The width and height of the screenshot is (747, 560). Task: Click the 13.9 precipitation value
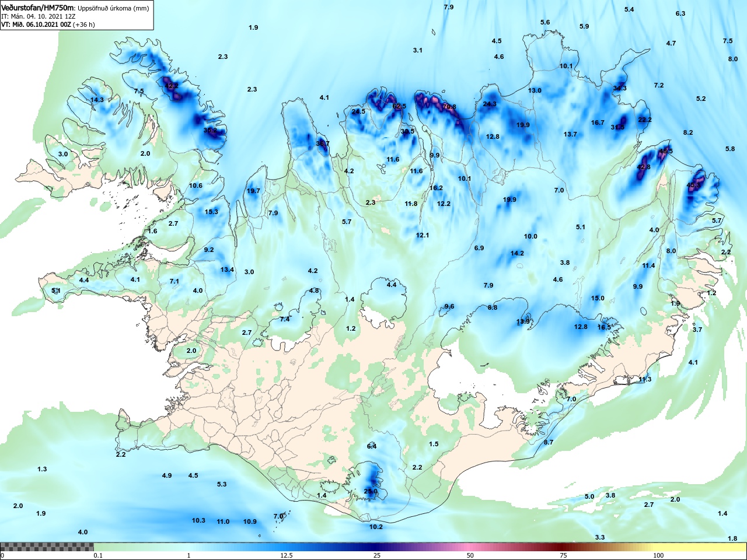point(523,321)
